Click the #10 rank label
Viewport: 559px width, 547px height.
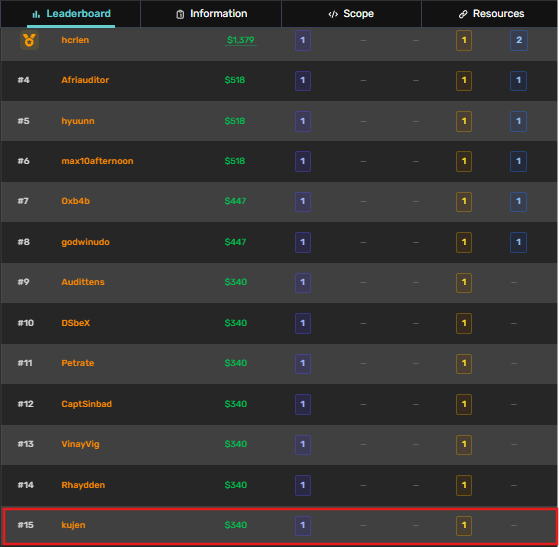(x=26, y=323)
